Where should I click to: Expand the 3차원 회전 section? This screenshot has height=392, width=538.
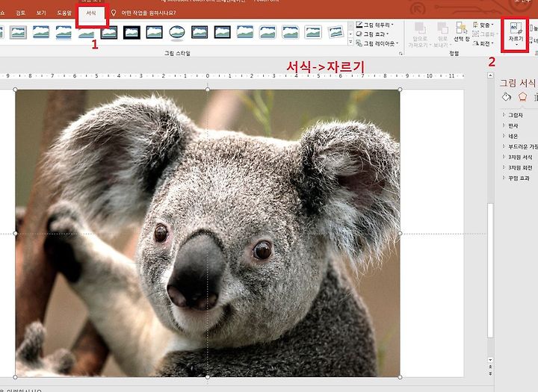(517, 168)
